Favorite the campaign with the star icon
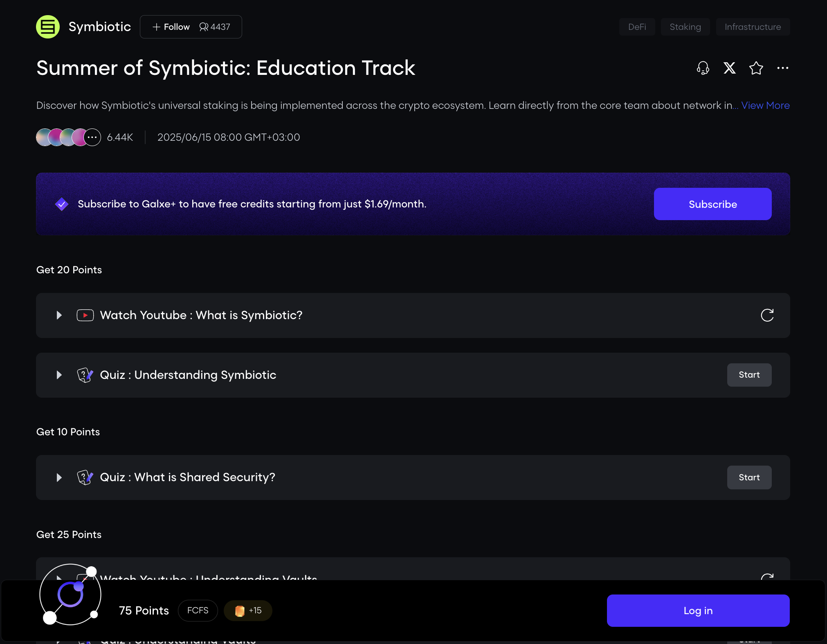Viewport: 827px width, 644px height. coord(756,68)
